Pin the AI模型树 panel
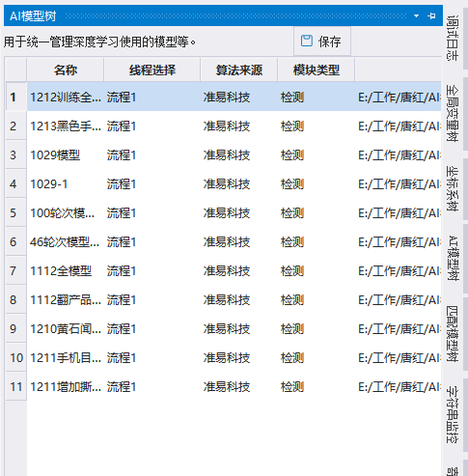 [431, 15]
